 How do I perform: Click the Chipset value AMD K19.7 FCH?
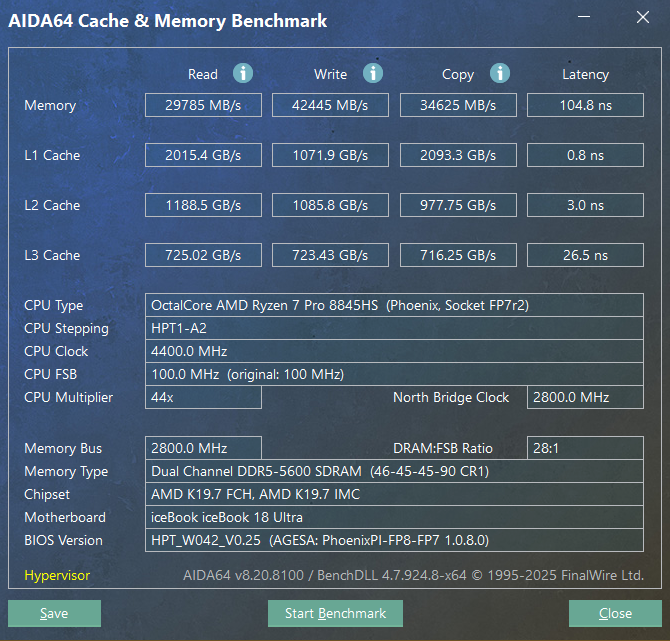pos(394,494)
